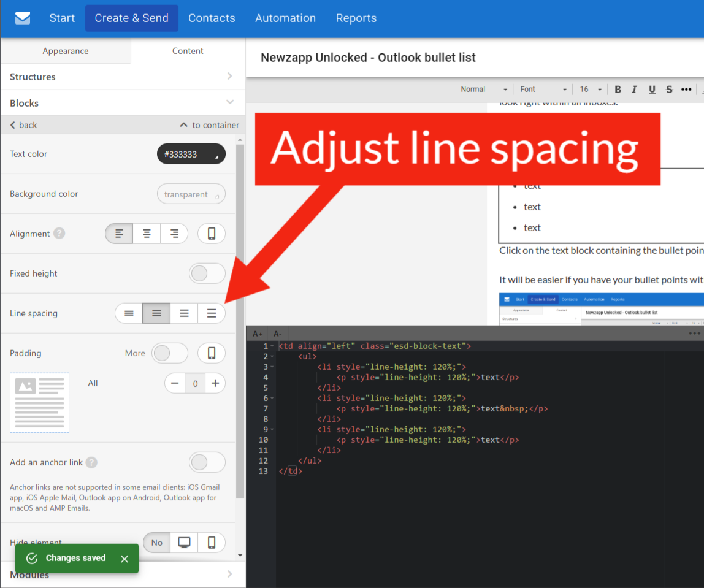Expand the Structures section
The image size is (704, 588).
122,77
